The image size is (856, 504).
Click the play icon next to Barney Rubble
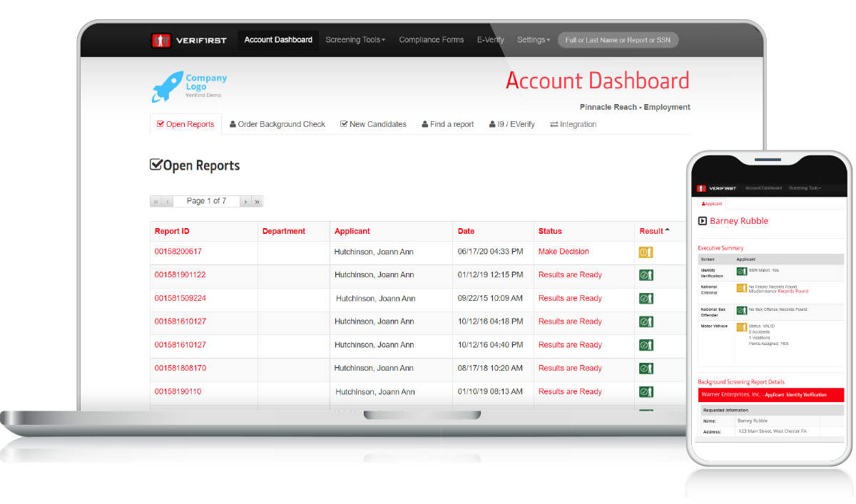(701, 221)
